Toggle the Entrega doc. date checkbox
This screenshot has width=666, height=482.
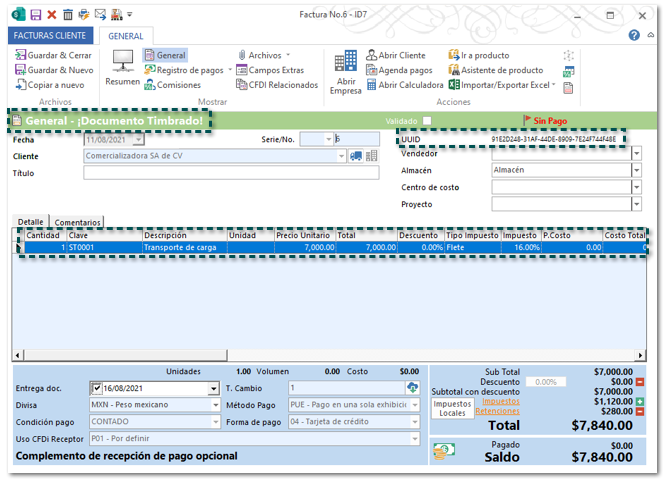pyautogui.click(x=96, y=389)
